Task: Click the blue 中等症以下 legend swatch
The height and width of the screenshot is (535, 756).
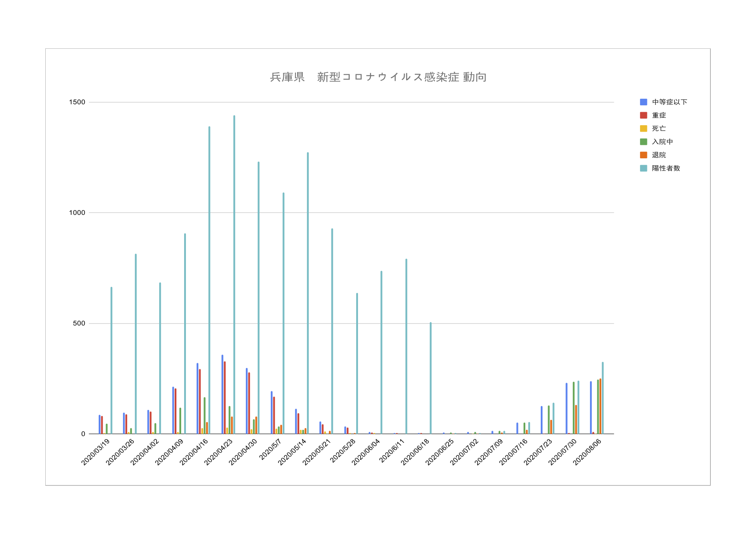Action: tap(643, 102)
